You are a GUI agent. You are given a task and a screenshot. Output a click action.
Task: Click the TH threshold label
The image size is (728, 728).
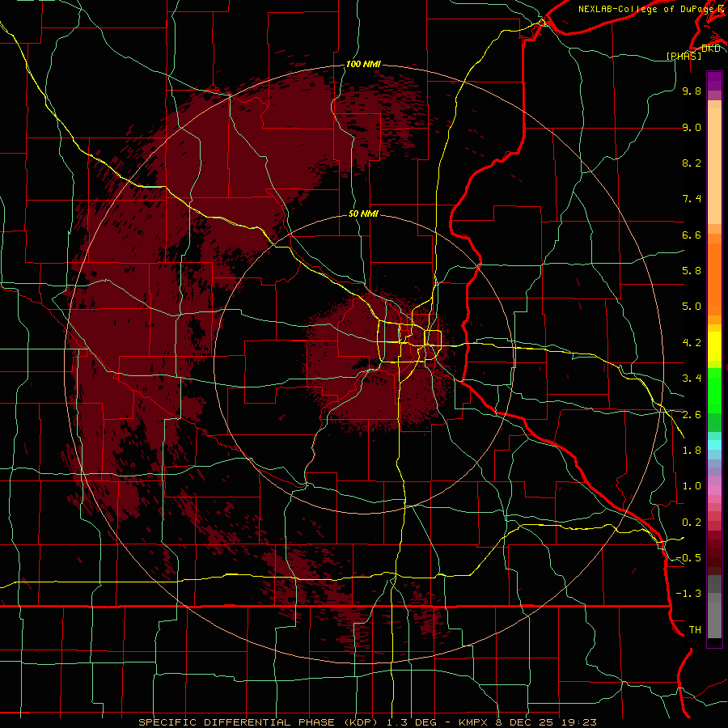(695, 630)
